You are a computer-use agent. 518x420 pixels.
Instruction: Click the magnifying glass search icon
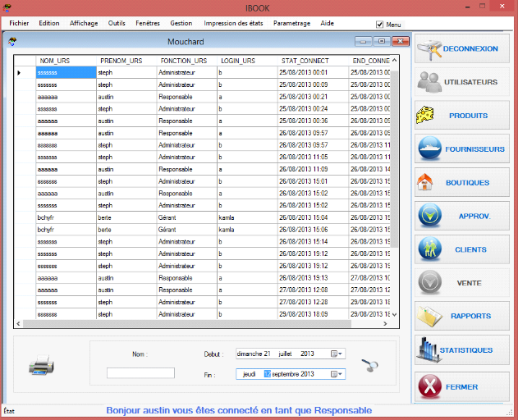[x=372, y=367]
